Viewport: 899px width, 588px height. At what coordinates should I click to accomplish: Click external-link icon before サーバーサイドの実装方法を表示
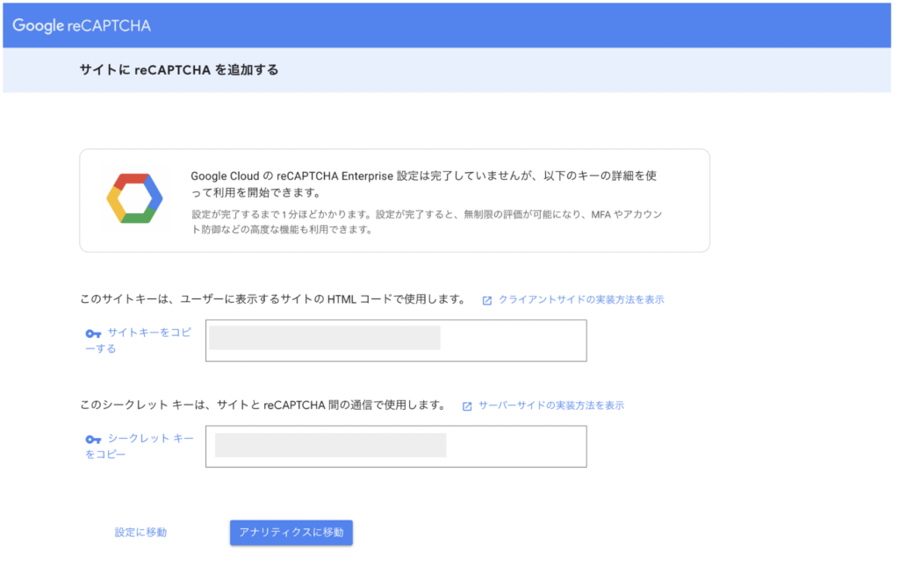click(x=467, y=406)
